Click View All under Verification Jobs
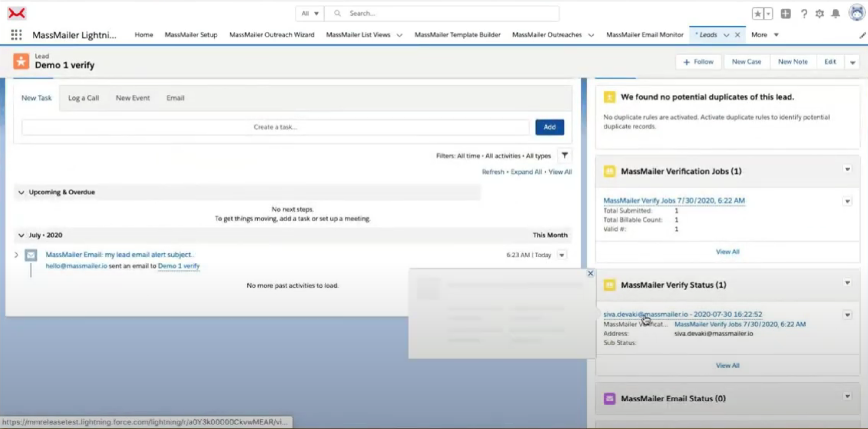The width and height of the screenshot is (868, 429). [x=727, y=252]
